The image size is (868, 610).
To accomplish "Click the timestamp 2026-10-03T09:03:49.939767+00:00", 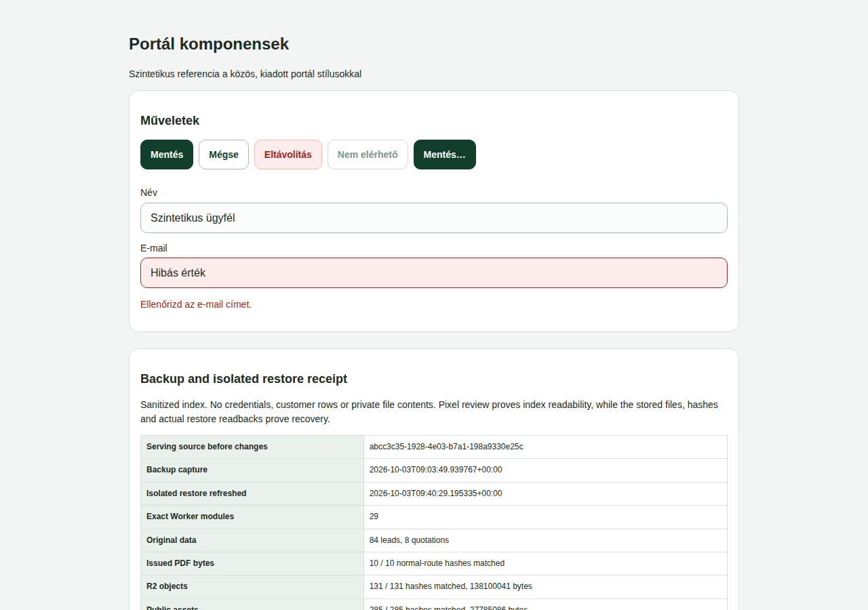I will [436, 470].
